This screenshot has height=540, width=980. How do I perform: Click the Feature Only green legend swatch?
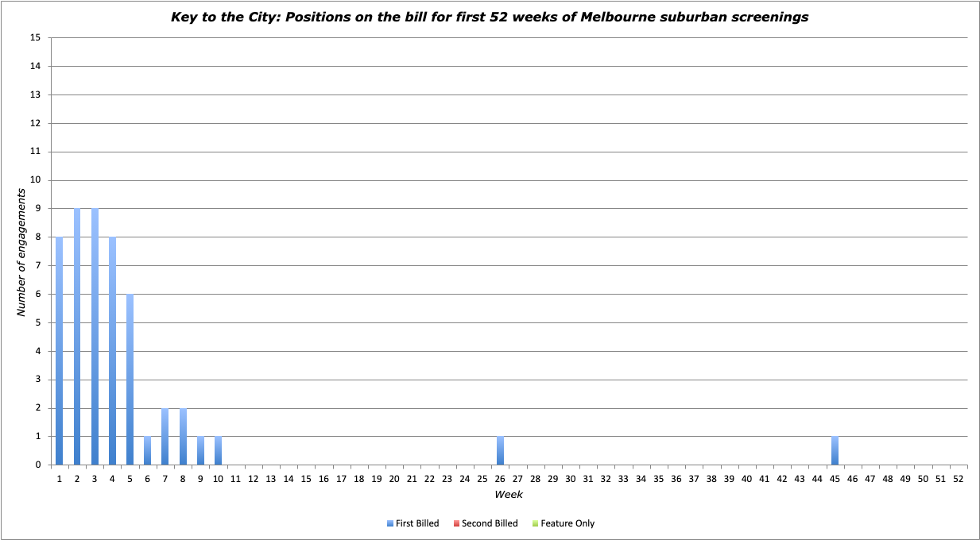(x=535, y=524)
